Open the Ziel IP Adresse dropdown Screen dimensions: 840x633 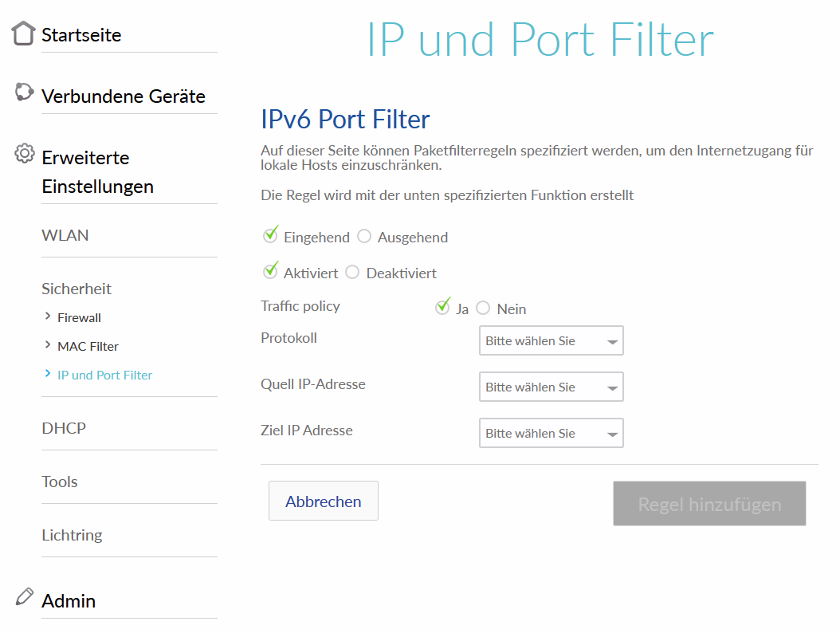(x=551, y=433)
